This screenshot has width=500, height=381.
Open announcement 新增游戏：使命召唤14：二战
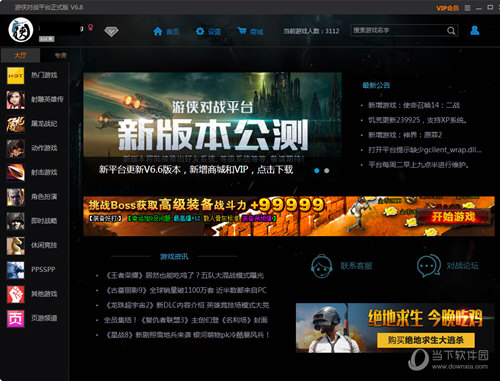coord(414,105)
